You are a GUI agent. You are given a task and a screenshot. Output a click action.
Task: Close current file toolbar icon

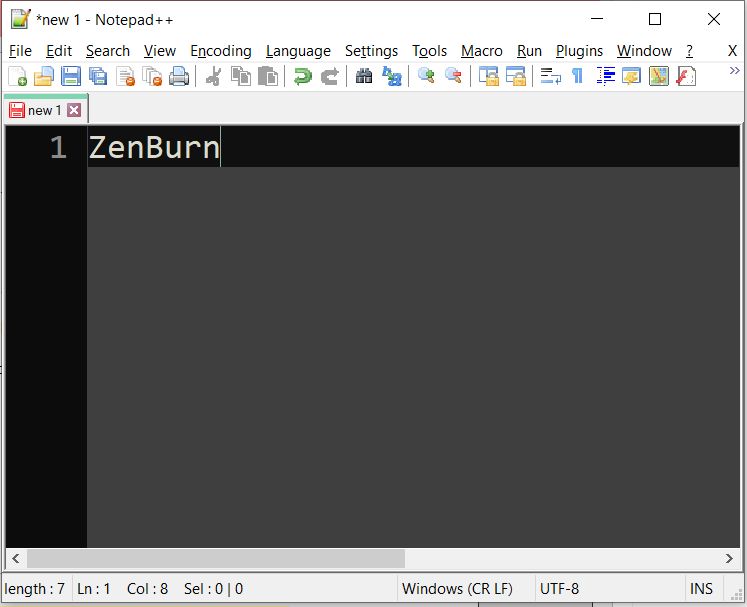126,76
